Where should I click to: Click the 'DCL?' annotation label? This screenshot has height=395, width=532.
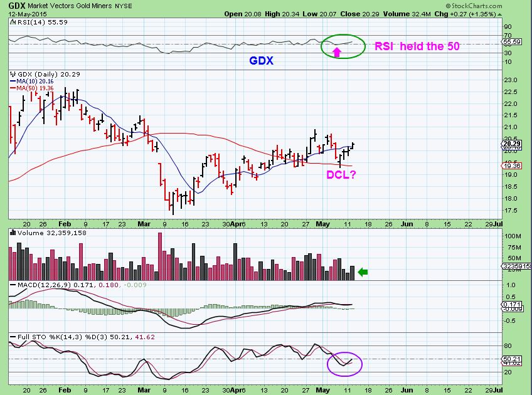[x=340, y=176]
